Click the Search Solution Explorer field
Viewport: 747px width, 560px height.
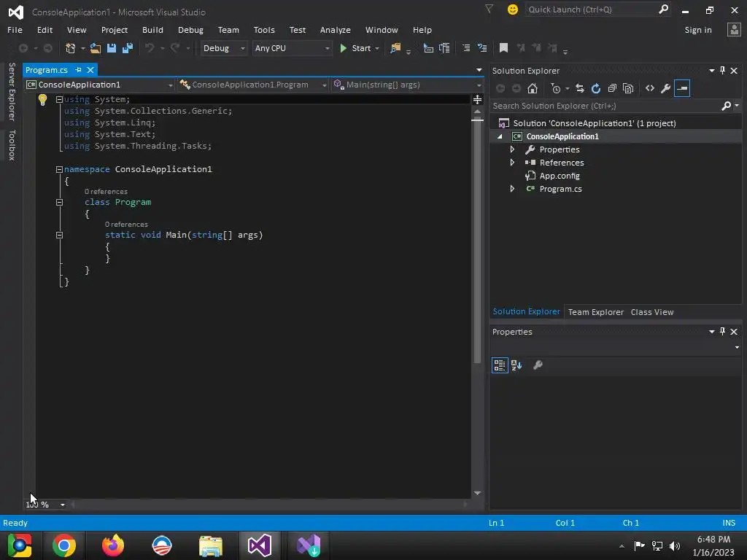pos(615,106)
